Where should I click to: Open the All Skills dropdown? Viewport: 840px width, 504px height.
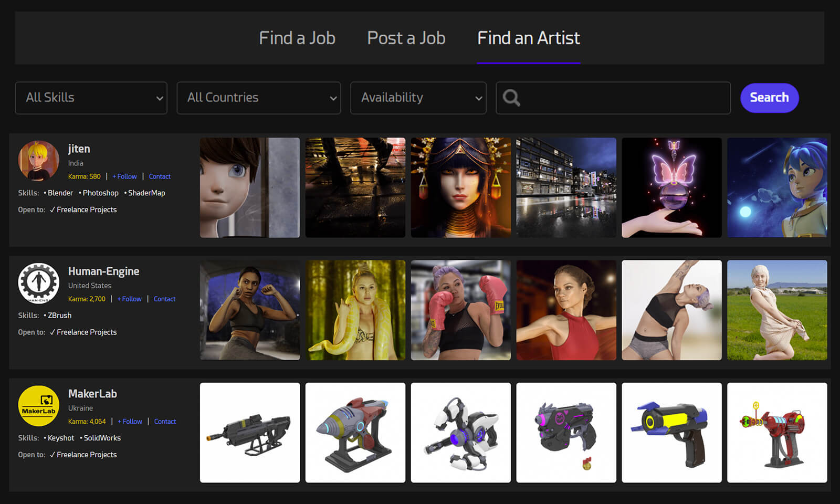[x=91, y=98]
